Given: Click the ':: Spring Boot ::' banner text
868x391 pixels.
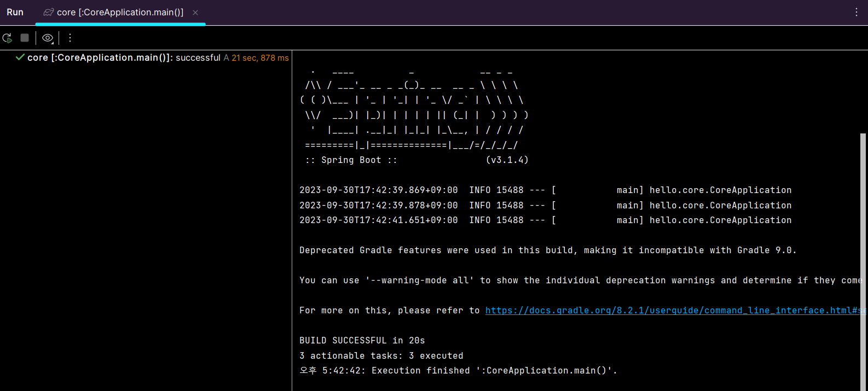Looking at the screenshot, I should [351, 160].
